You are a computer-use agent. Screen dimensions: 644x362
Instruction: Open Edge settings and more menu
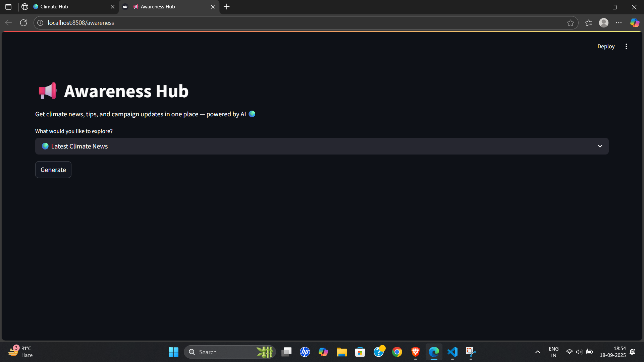(619, 23)
